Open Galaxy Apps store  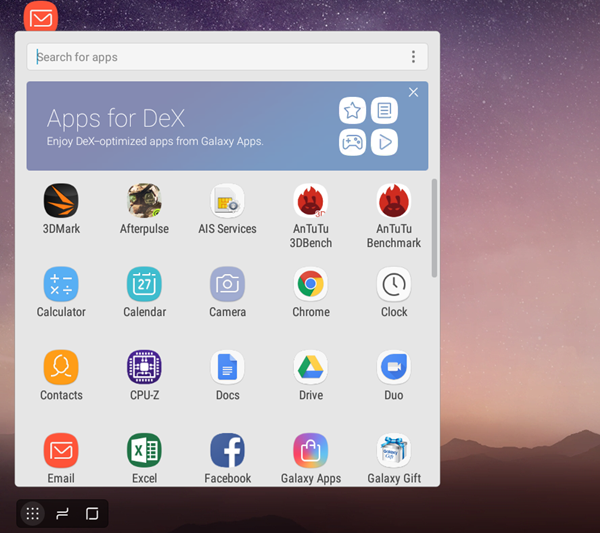pos(311,450)
